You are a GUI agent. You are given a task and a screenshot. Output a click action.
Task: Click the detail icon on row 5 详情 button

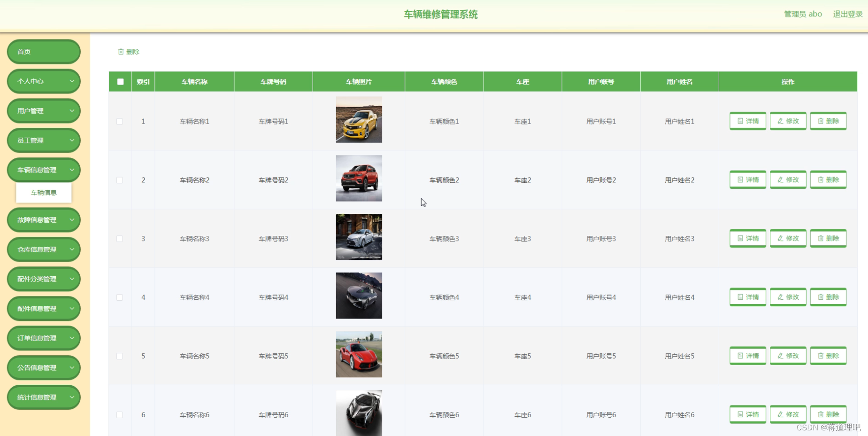click(x=741, y=356)
